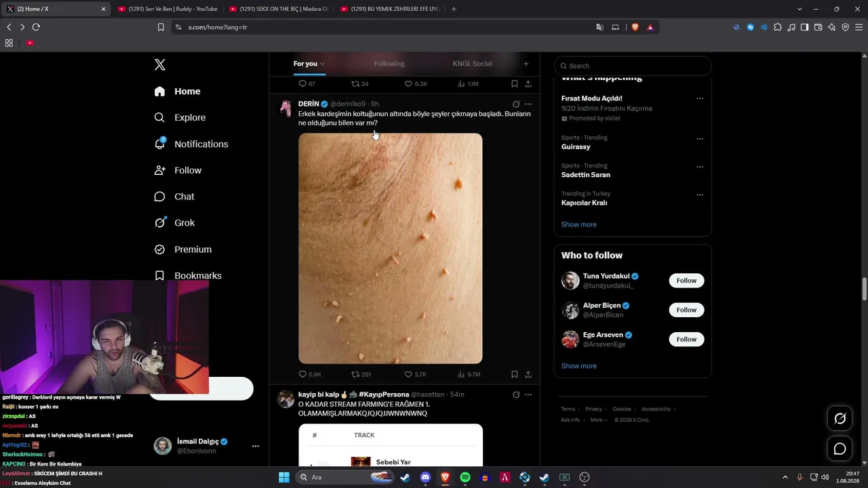The image size is (868, 488).
Task: Follow Tuna Yurdakul
Action: (686, 281)
